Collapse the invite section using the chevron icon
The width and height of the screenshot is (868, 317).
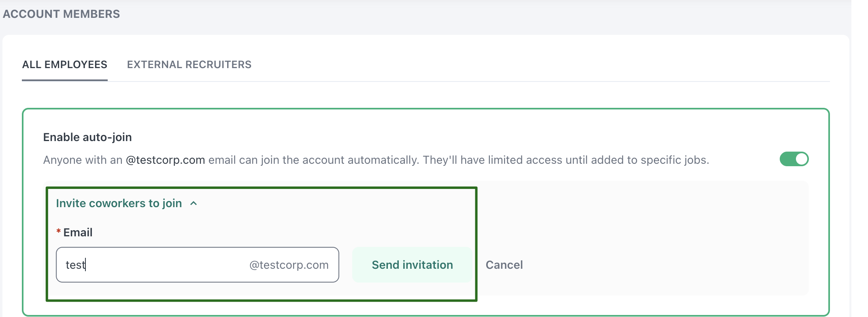coord(194,203)
